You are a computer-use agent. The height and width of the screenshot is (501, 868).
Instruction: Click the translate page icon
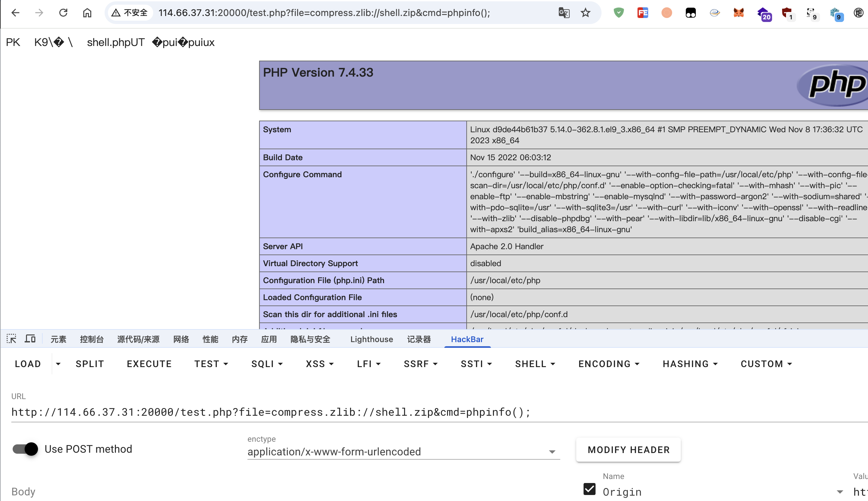point(564,13)
